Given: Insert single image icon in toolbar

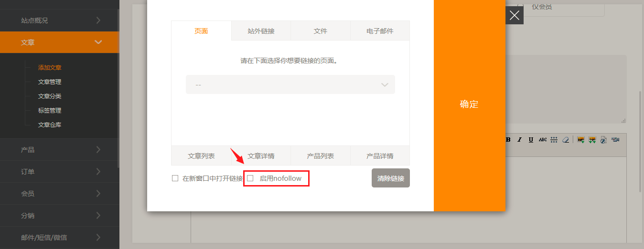Looking at the screenshot, I should (581, 140).
